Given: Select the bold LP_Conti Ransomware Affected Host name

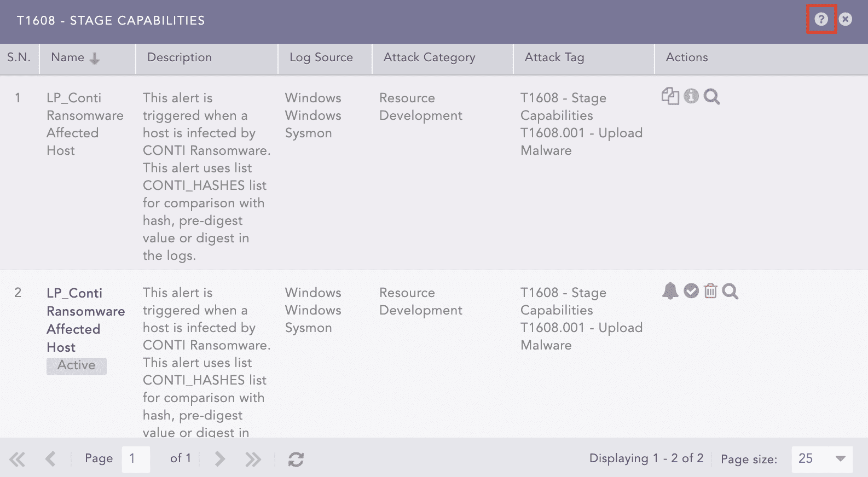Looking at the screenshot, I should (x=86, y=320).
